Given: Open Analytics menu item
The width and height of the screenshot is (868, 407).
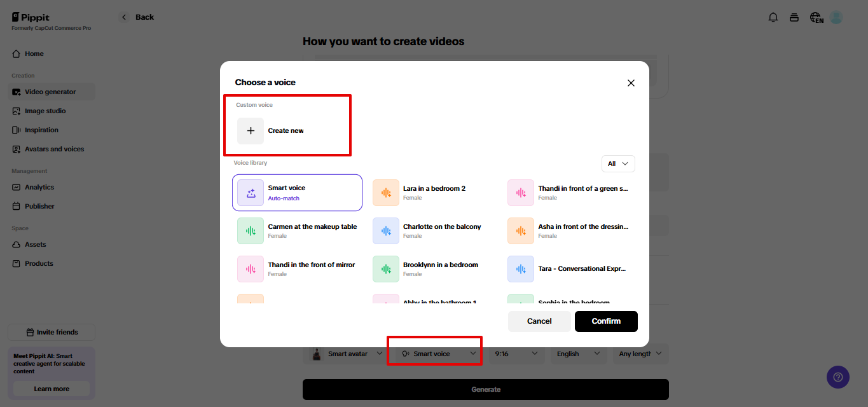Looking at the screenshot, I should (52, 187).
